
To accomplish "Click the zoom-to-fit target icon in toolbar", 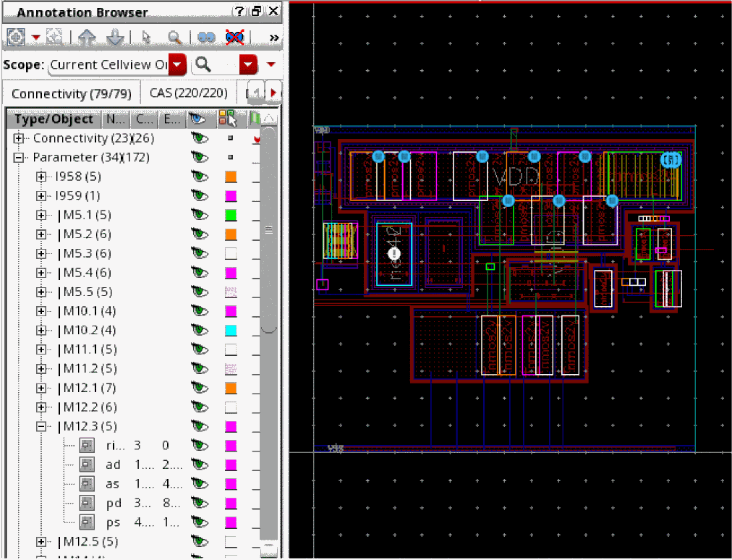I will click(16, 37).
